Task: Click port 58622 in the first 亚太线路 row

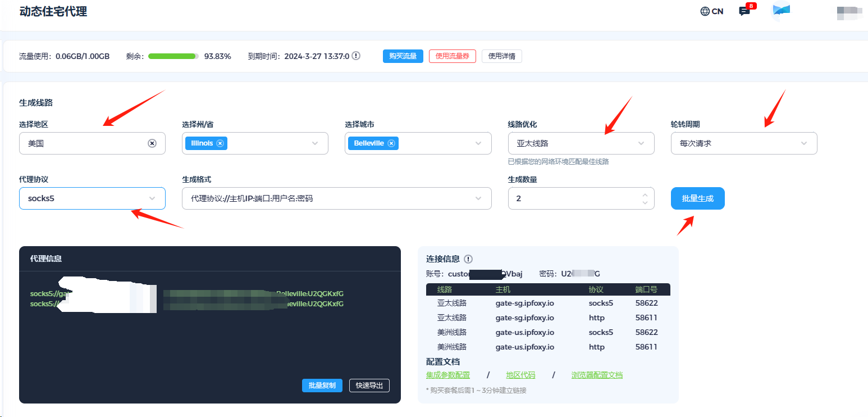Action: tap(646, 303)
